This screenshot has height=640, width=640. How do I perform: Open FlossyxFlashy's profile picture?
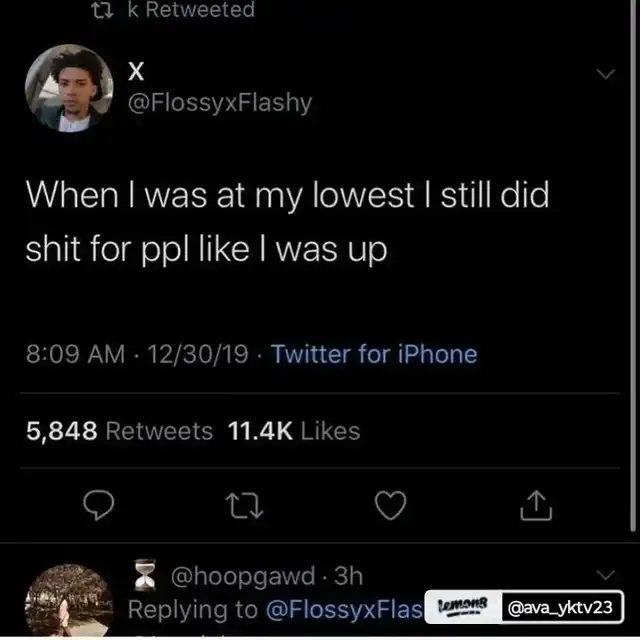click(68, 88)
